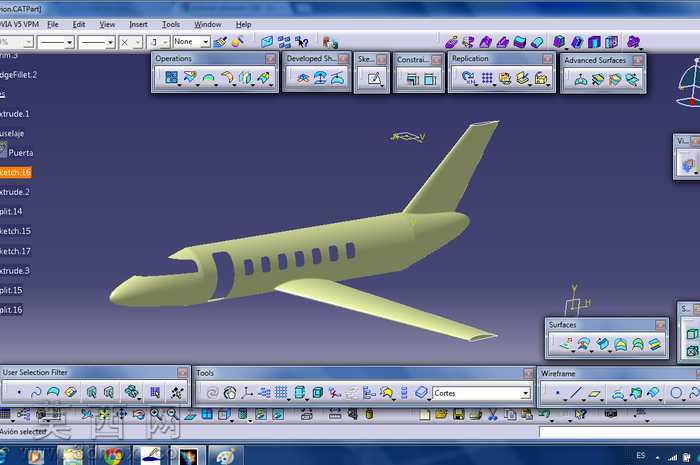The height and width of the screenshot is (465, 700).
Task: Open the Edit menu
Action: click(x=79, y=25)
